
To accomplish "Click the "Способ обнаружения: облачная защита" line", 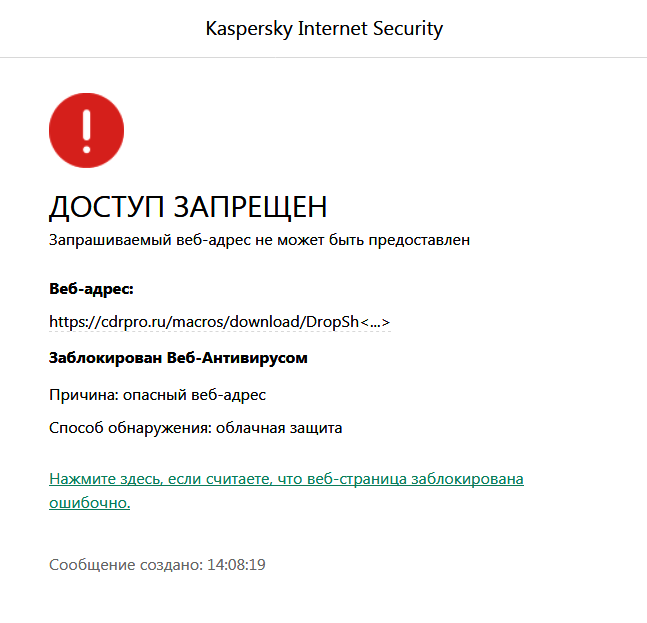I will (x=195, y=428).
